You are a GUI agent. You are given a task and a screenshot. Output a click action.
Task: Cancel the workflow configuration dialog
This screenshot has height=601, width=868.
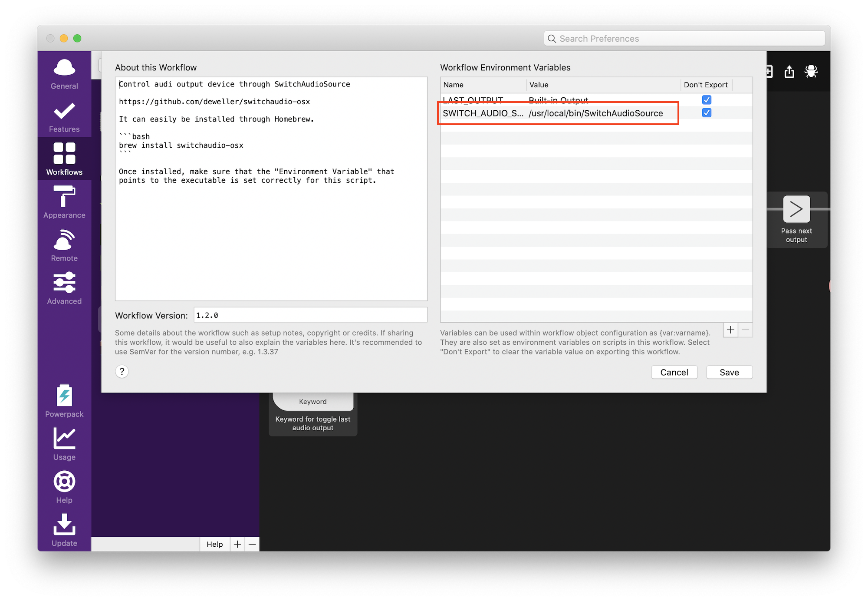click(x=674, y=372)
